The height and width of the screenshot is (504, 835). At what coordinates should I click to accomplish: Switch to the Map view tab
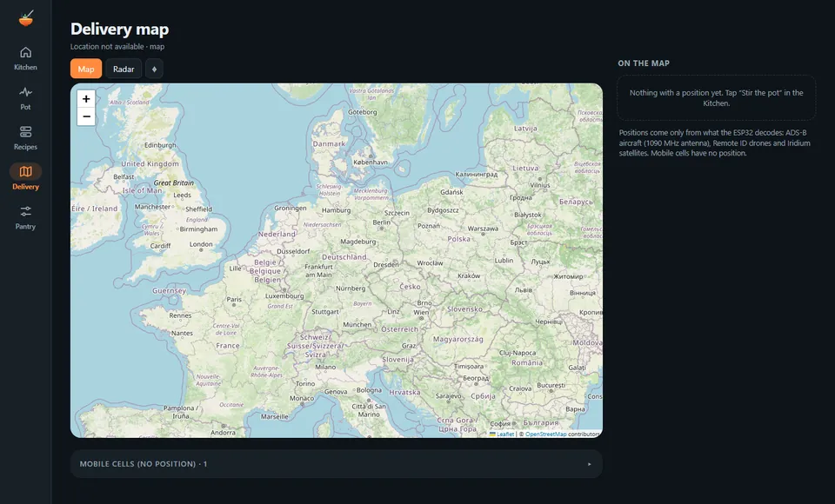coord(86,69)
